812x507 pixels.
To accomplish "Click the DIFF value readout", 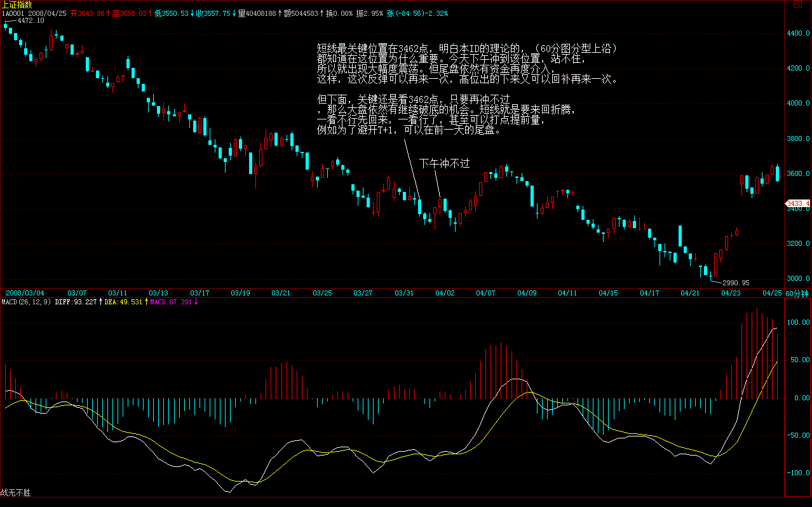I will point(76,301).
